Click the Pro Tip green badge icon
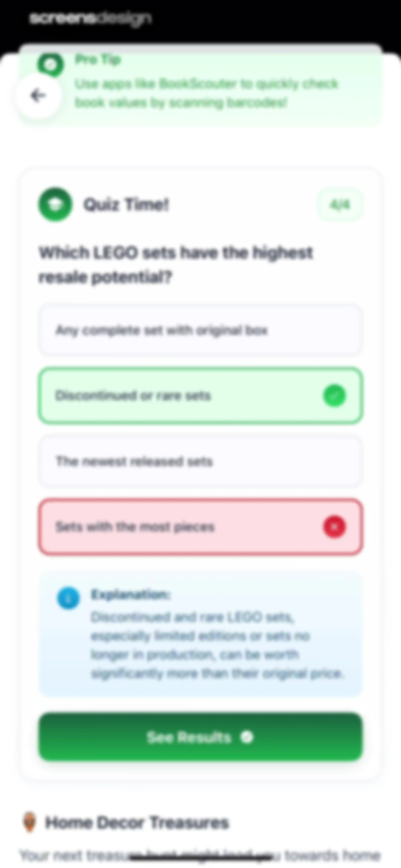This screenshot has height=868, width=401. click(x=50, y=64)
